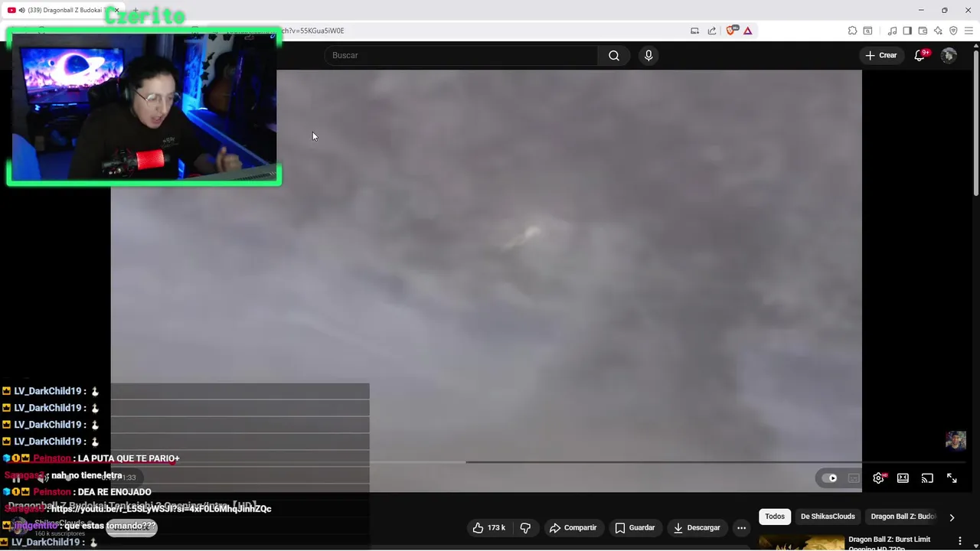Click the Compartir share button
The image size is (980, 551).
[x=573, y=527]
